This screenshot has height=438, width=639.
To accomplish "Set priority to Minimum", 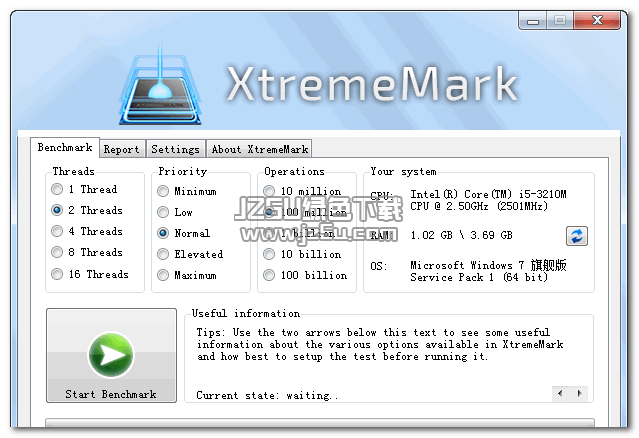I will point(187,191).
